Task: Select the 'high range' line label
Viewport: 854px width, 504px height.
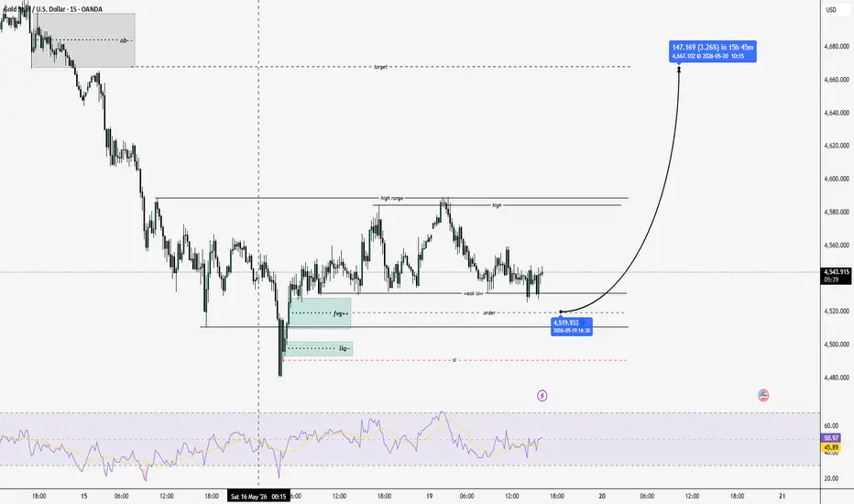Action: 392,198
